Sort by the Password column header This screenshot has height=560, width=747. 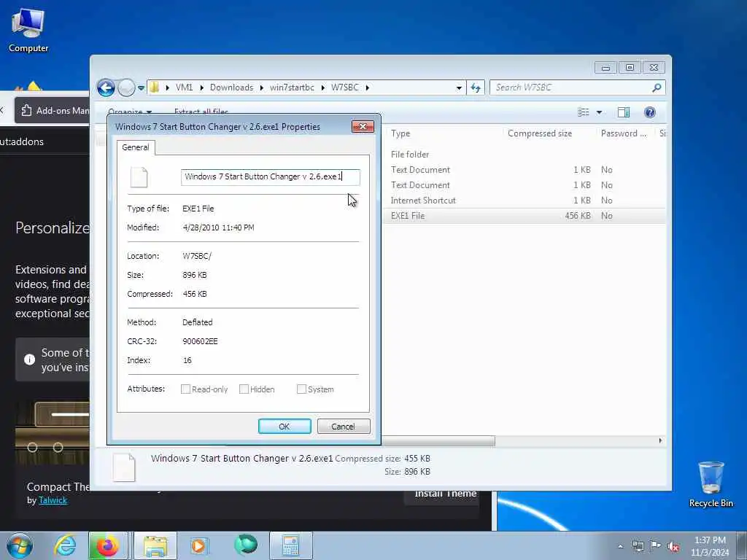[624, 134]
